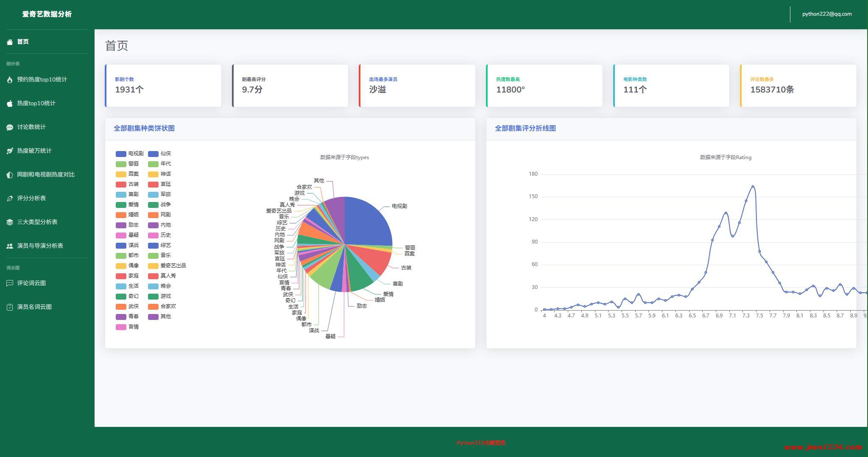Click the clipboard icon for 演员名词云图
Viewport: 868px width, 457px height.
click(x=10, y=307)
